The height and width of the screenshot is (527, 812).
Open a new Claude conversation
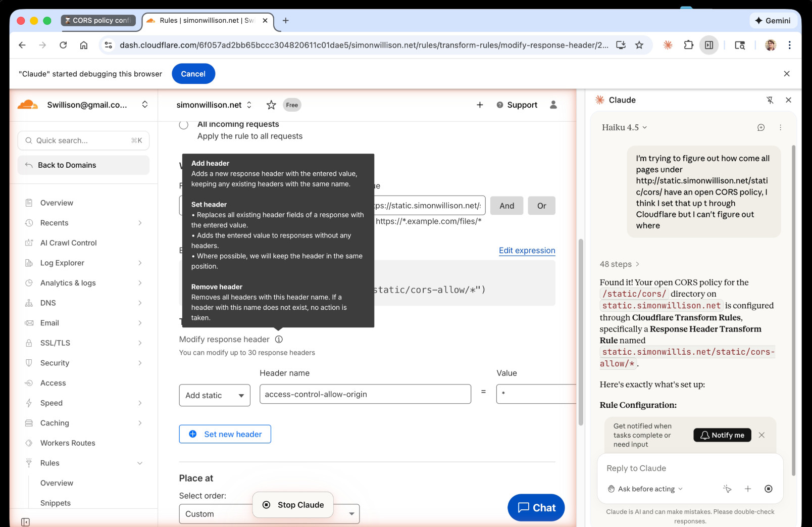(761, 127)
